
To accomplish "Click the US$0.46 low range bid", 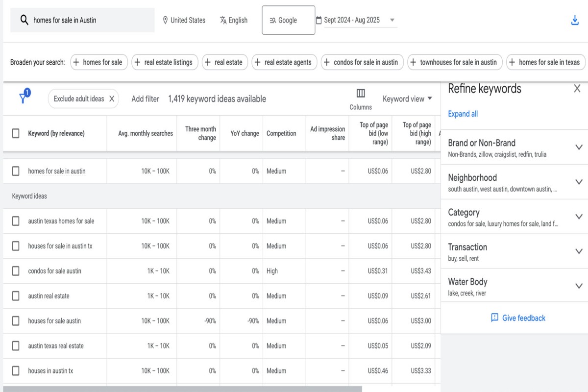I will point(378,371).
